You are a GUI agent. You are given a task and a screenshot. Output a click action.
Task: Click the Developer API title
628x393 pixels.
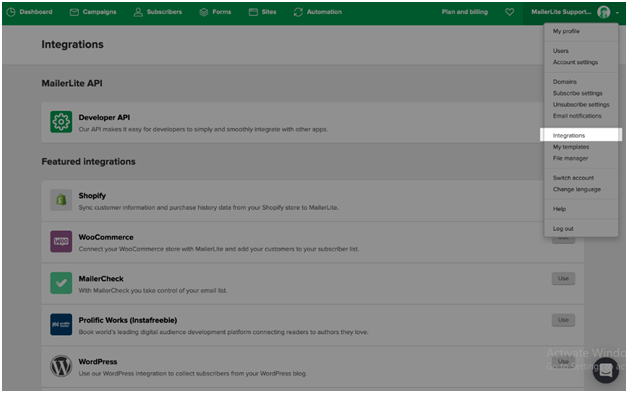click(104, 117)
